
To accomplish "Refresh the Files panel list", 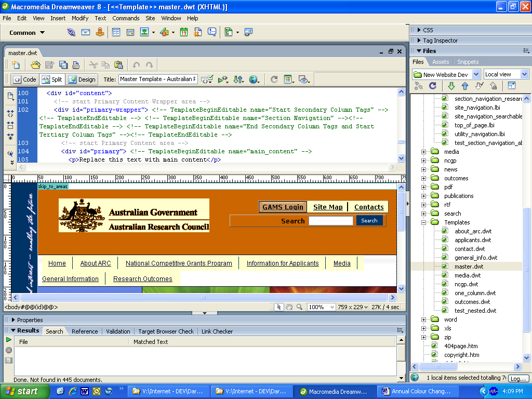I will coord(432,86).
